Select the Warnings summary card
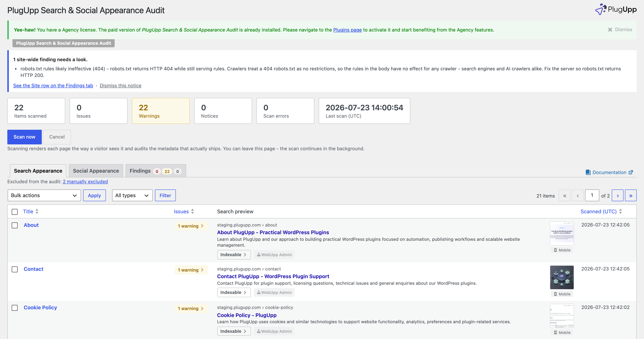Viewport: 644px width, 339px height. pos(161,111)
